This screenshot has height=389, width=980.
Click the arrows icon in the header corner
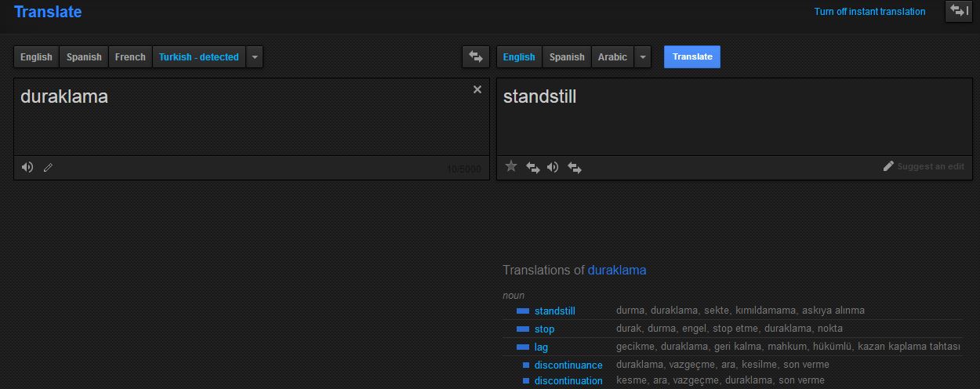tap(958, 12)
